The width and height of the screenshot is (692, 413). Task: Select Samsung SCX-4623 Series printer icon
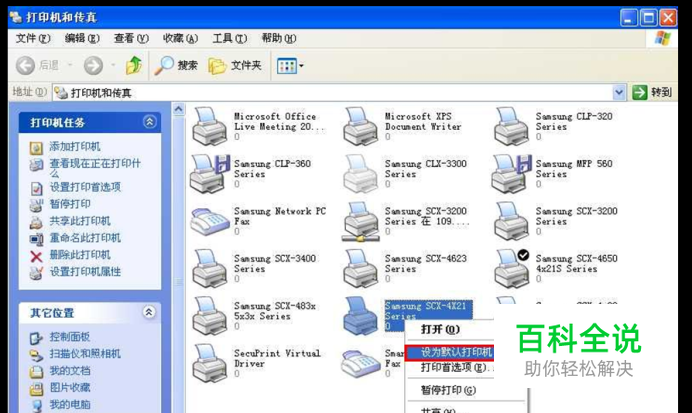pyautogui.click(x=361, y=269)
